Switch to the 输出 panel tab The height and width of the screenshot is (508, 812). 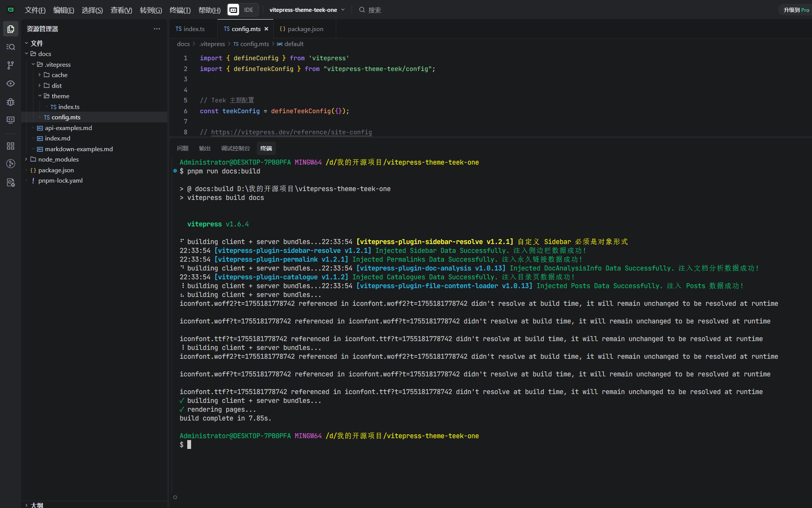205,148
